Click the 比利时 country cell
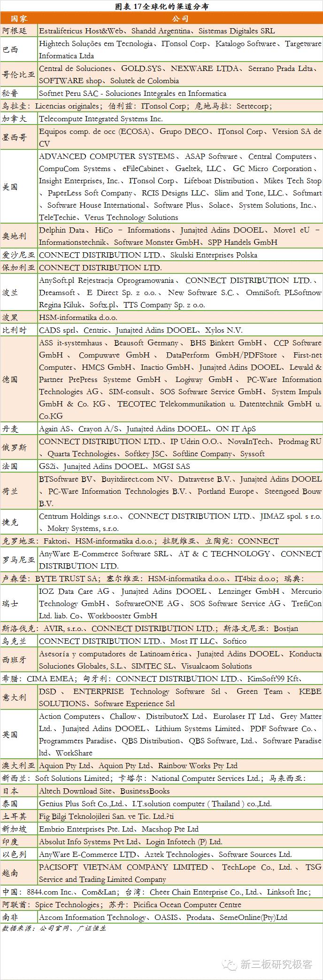This screenshot has height=980, width=323. 19,330
